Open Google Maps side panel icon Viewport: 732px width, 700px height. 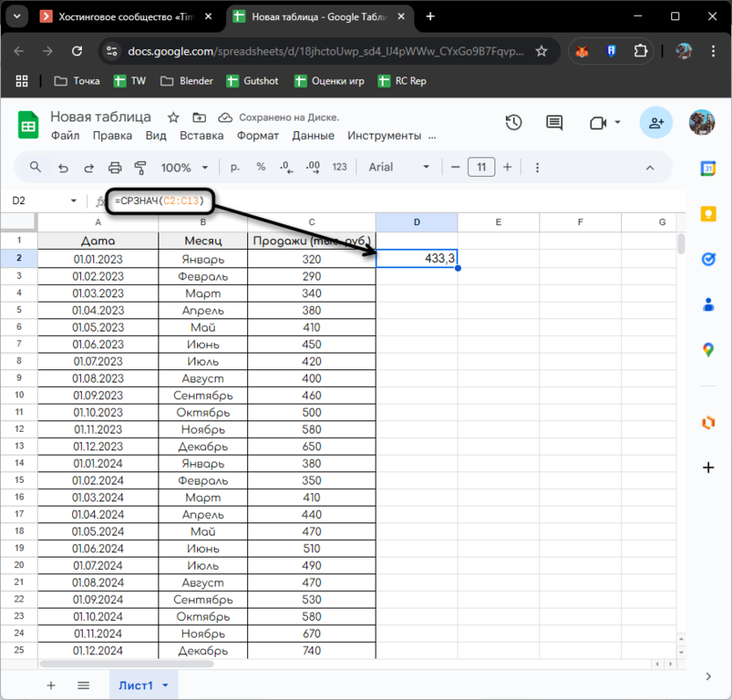(708, 350)
